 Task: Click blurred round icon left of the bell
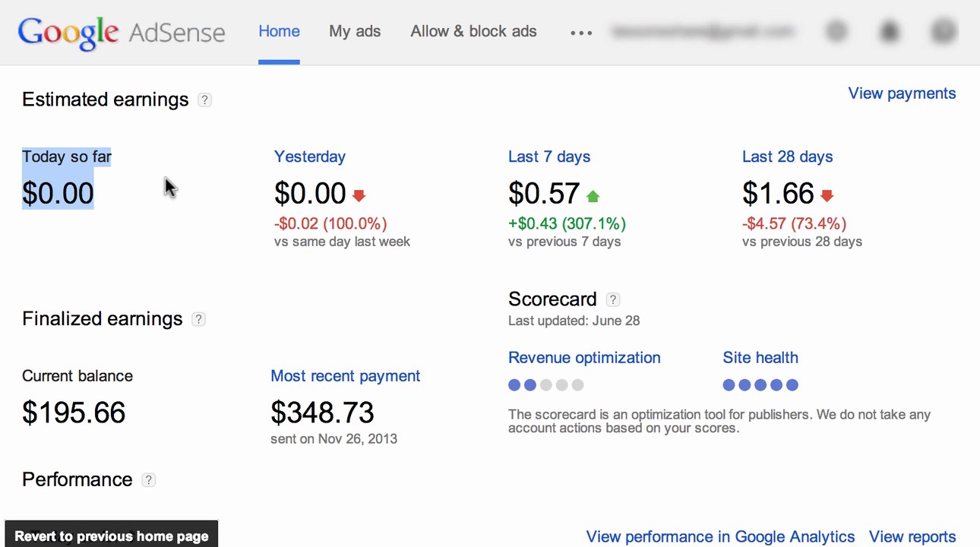[836, 32]
